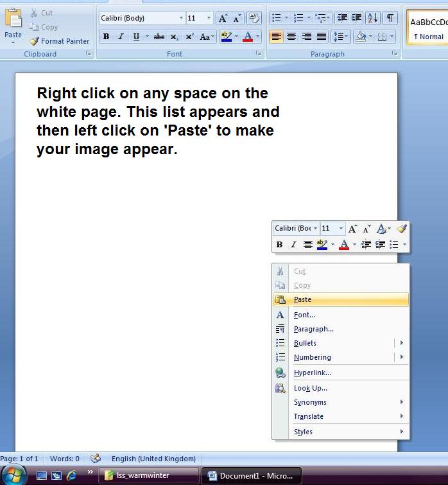Open mini toolbar font name dropdown

315,228
